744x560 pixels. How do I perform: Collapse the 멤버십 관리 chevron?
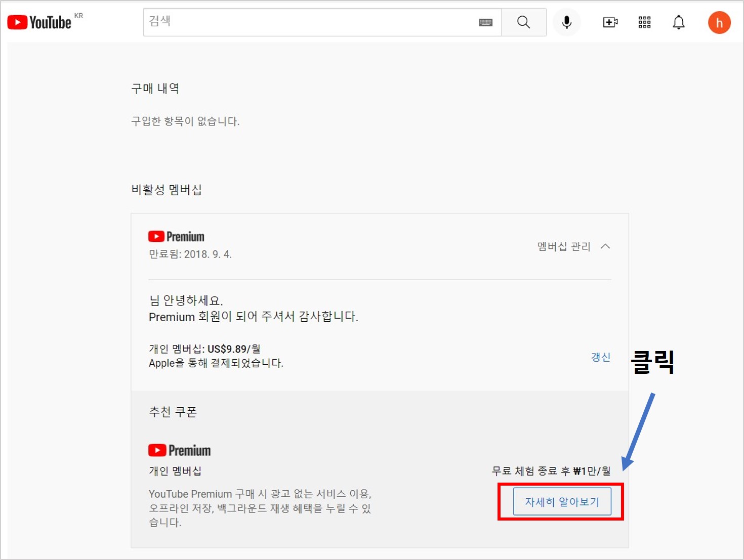605,246
